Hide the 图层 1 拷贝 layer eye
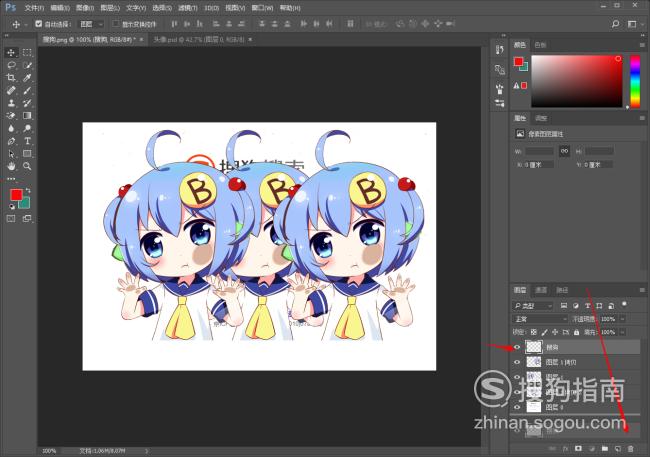Image resolution: width=650 pixels, height=457 pixels. coord(517,362)
